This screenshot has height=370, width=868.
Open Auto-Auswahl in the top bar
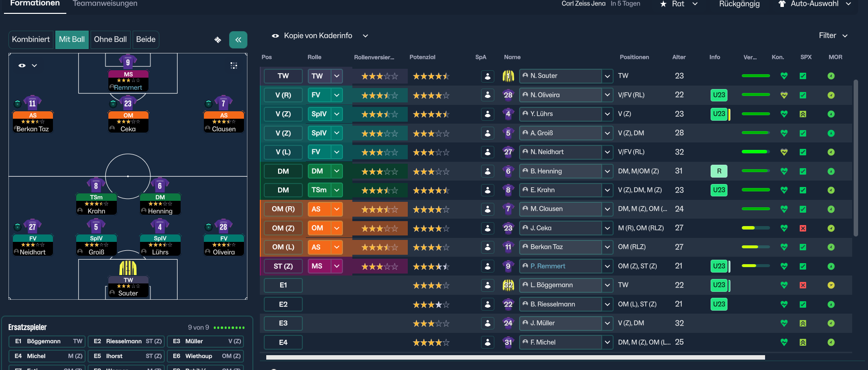pyautogui.click(x=814, y=4)
